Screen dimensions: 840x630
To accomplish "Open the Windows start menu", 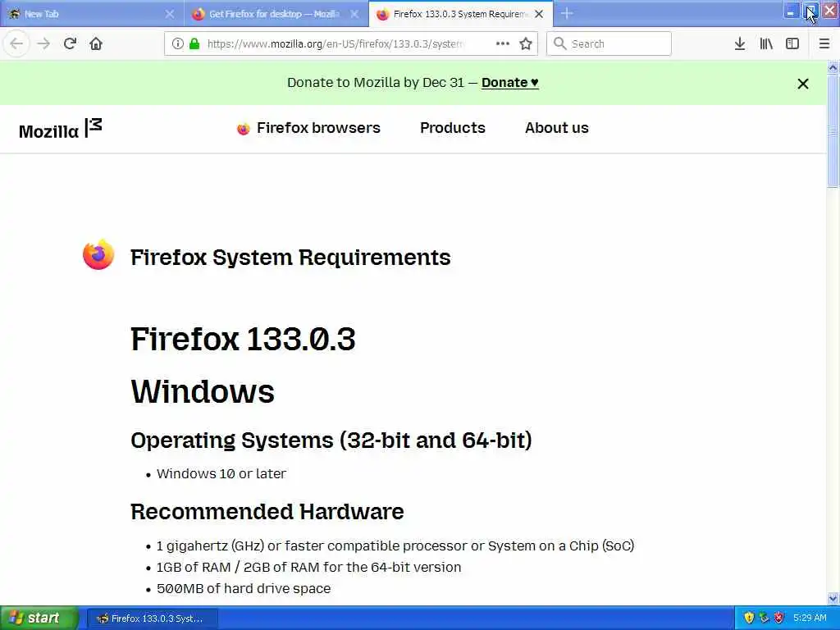I will pos(39,618).
